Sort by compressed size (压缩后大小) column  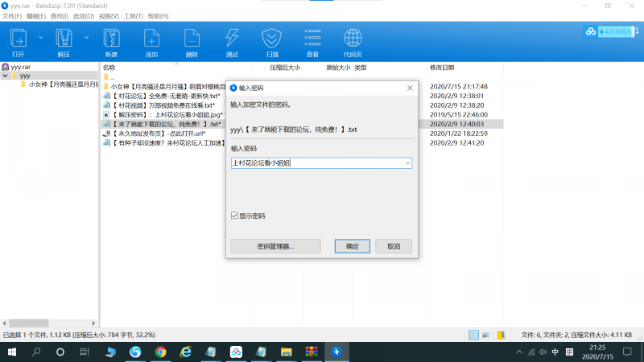[285, 68]
